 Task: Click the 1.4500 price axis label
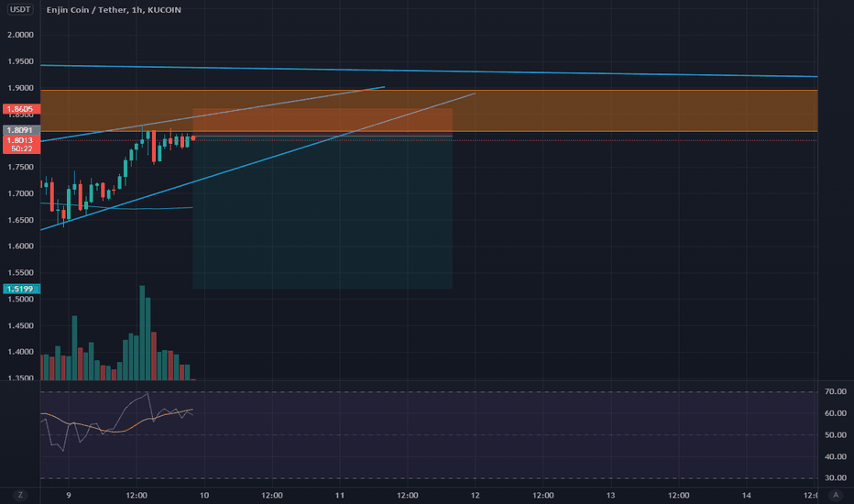(x=20, y=326)
